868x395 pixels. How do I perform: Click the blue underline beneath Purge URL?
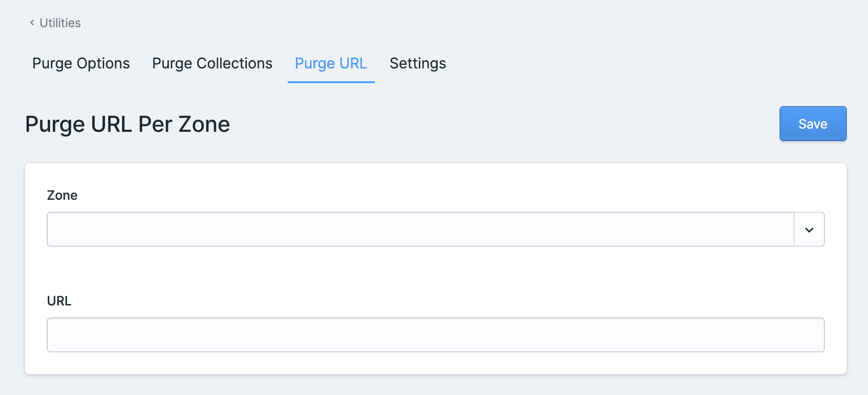point(331,82)
